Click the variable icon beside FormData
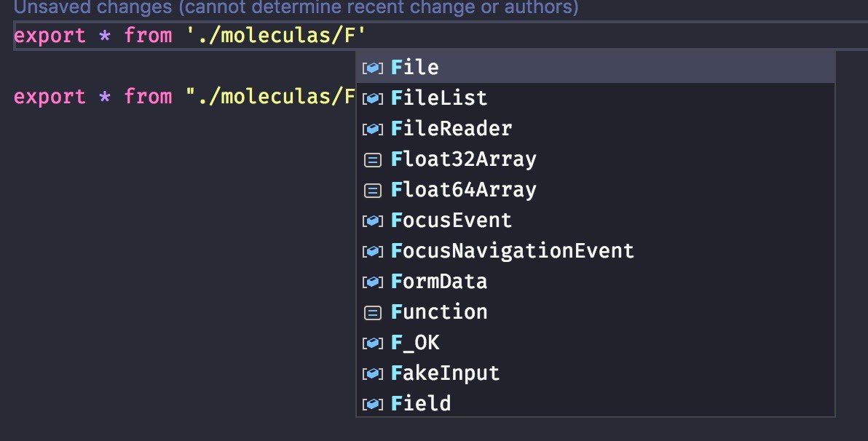The width and height of the screenshot is (868, 441). 373,282
